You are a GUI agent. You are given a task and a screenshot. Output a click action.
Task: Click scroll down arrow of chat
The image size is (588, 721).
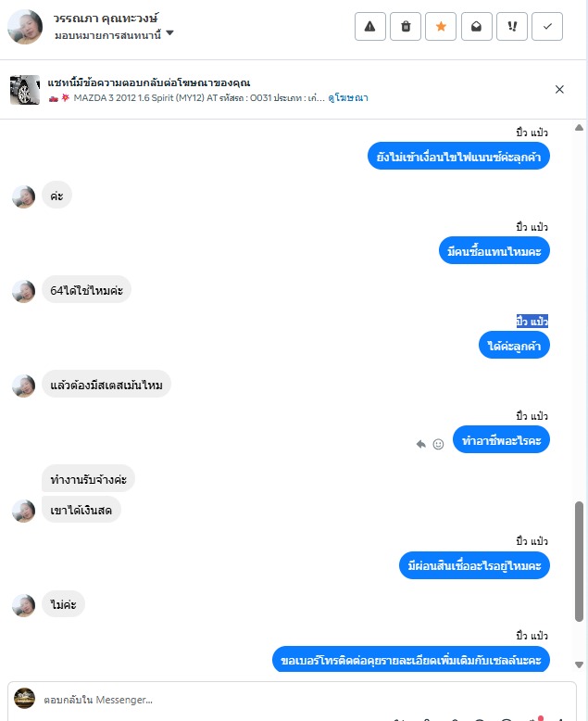tap(579, 664)
